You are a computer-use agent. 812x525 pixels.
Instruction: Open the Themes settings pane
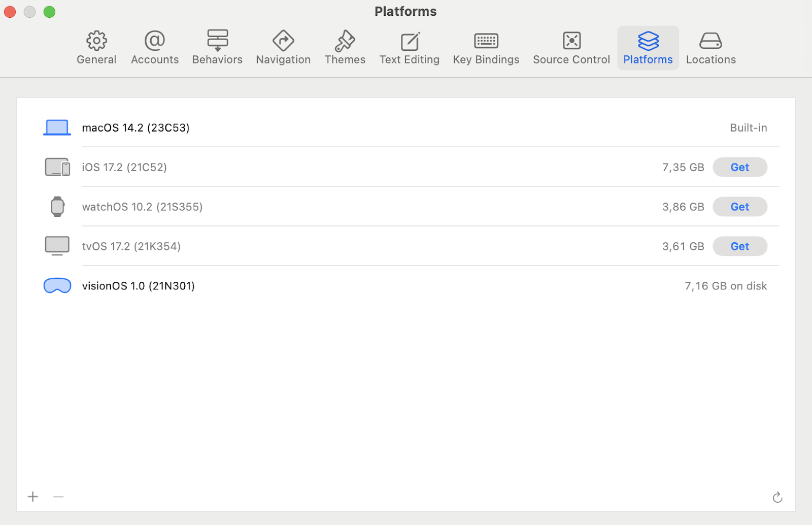(345, 47)
